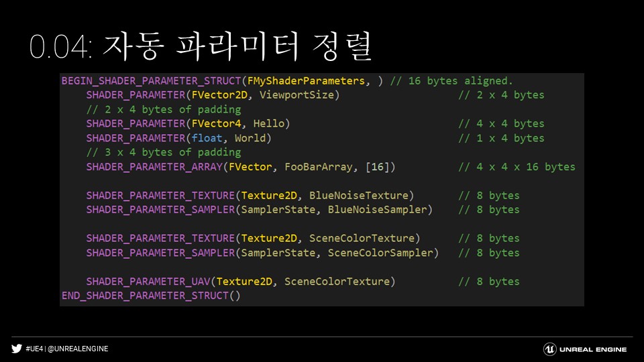Click '// 2 x 4 bytes of padding' comment
This screenshot has height=362, width=644.
pyautogui.click(x=164, y=109)
